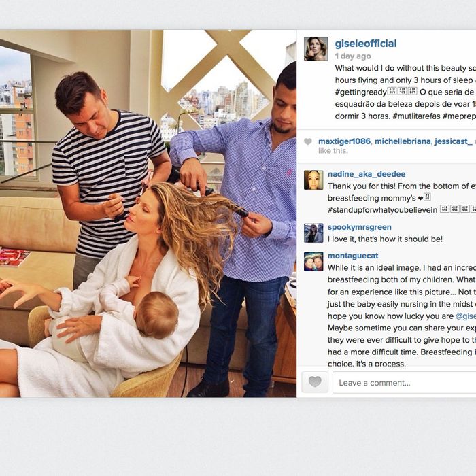Open maxtiger1086 liker profile
The width and height of the screenshot is (476, 476).
click(344, 141)
